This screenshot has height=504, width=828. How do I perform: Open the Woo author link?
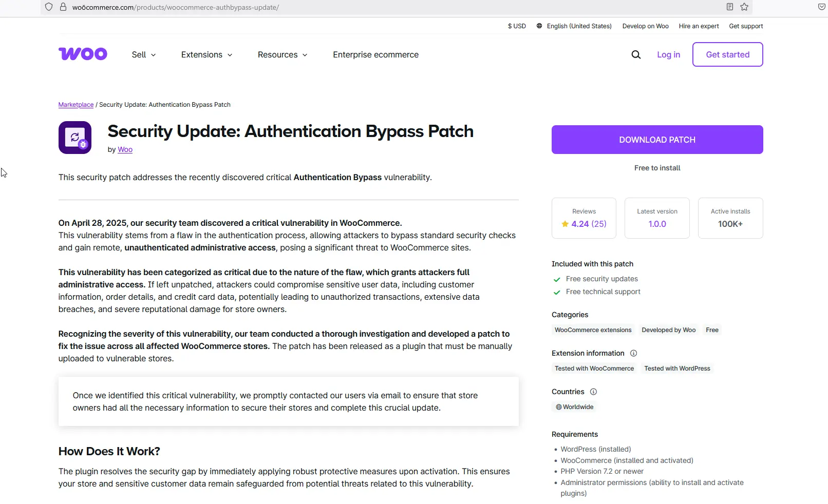point(125,149)
